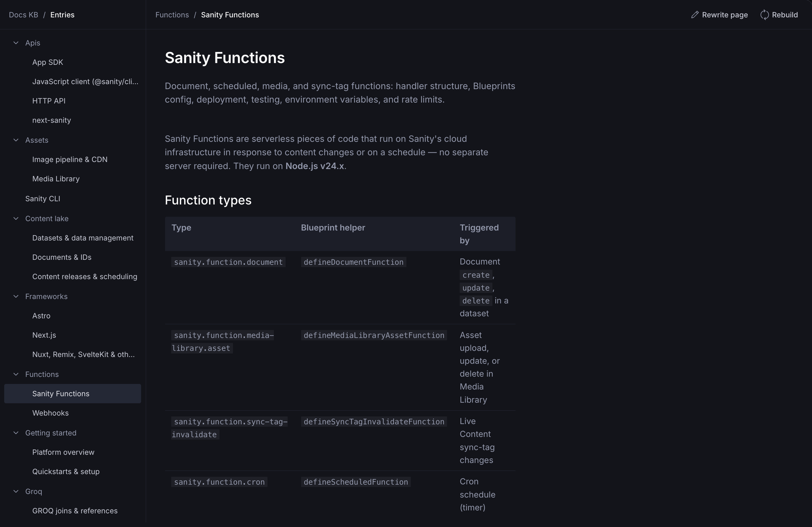Click the Assets section label
812x527 pixels.
pos(37,140)
